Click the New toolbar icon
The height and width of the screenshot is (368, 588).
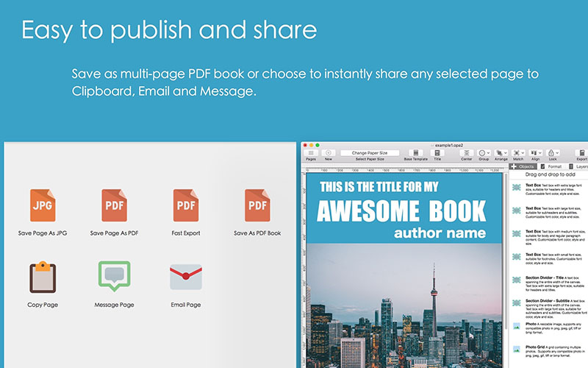click(329, 153)
